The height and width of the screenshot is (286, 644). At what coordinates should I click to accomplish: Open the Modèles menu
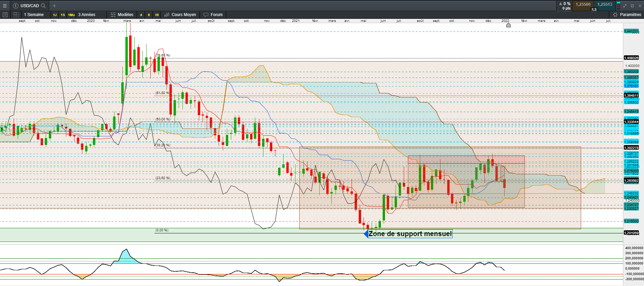[122, 15]
